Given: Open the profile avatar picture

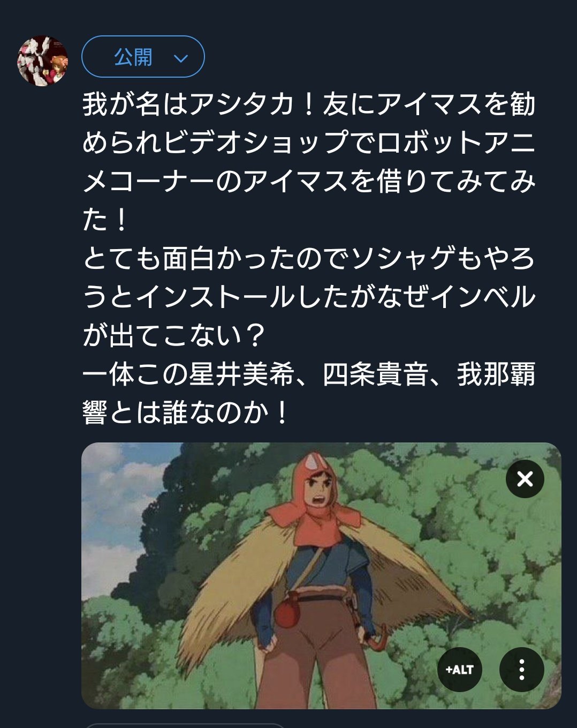Looking at the screenshot, I should point(43,61).
